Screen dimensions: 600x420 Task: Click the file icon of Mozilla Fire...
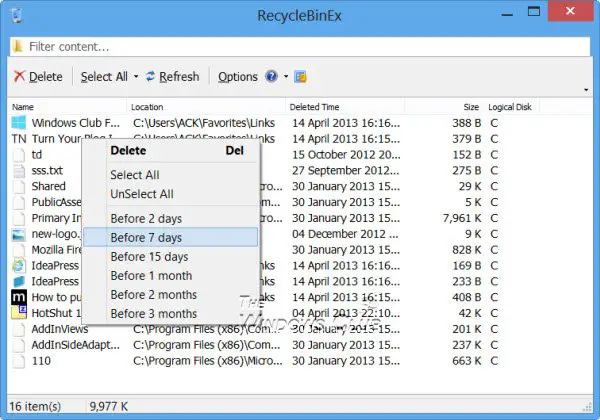point(19,250)
